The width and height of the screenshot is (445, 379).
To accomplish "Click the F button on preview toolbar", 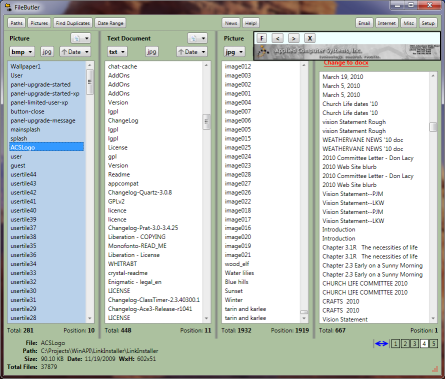I will coord(262,38).
